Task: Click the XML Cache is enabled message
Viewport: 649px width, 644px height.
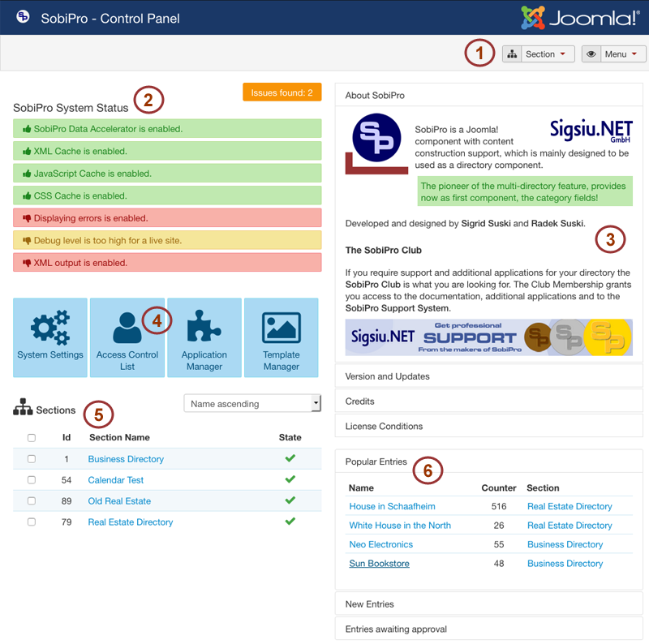Action: (x=167, y=151)
